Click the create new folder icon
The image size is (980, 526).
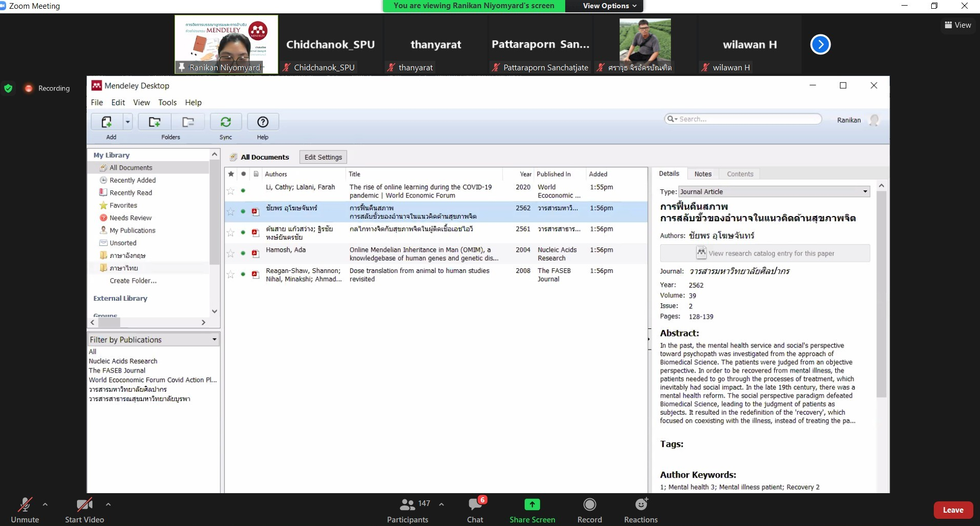click(155, 122)
